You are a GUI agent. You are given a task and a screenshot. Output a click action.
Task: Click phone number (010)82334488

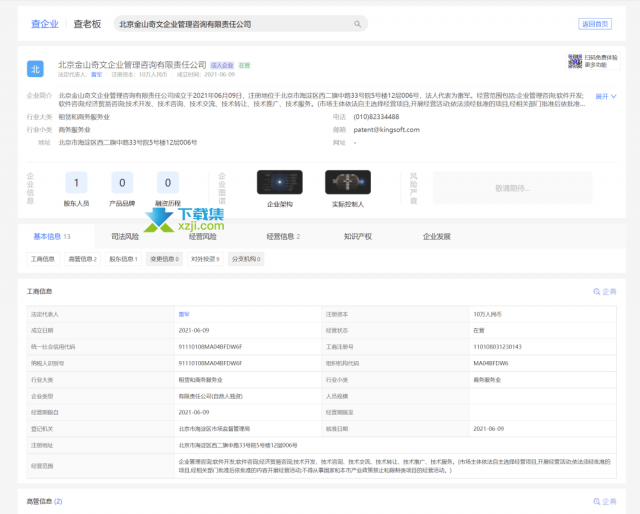click(x=376, y=117)
